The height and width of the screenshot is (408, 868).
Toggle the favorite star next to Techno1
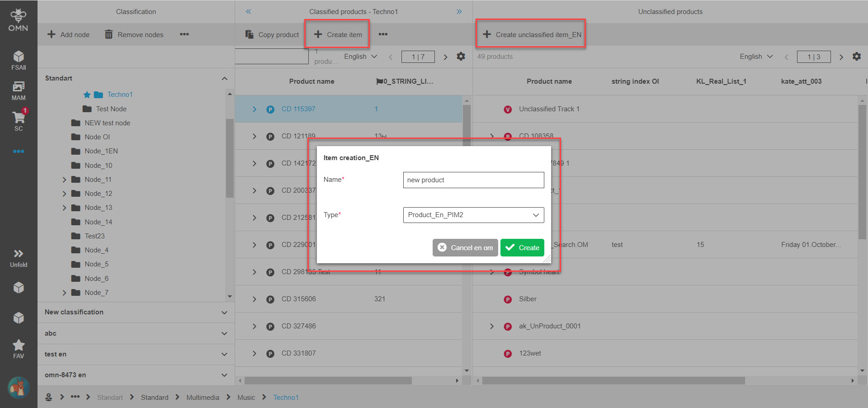86,95
